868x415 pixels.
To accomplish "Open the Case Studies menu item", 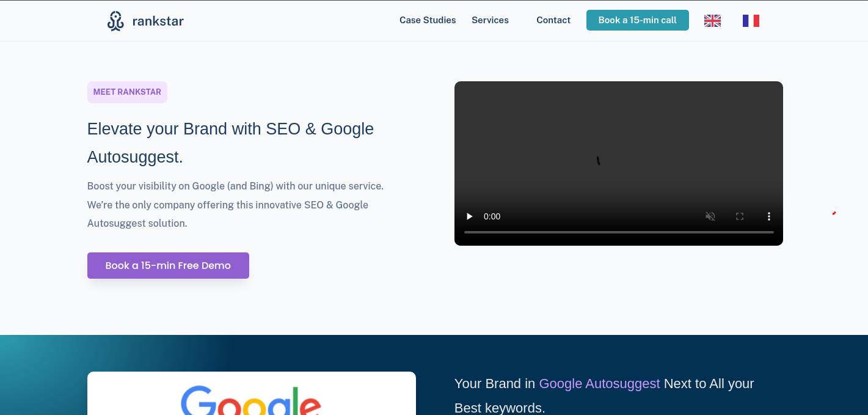I will point(428,20).
